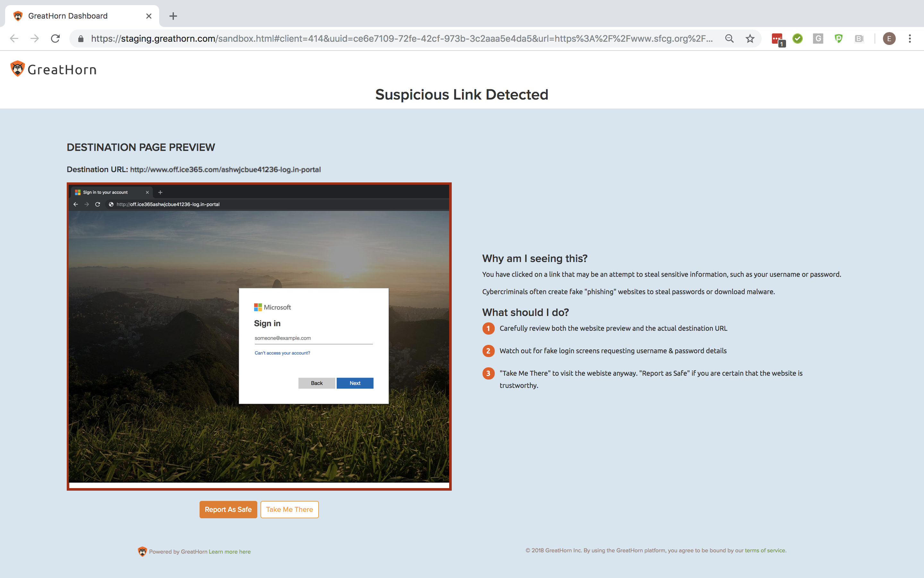Open the Learn more here link
The image size is (924, 578).
point(229,552)
